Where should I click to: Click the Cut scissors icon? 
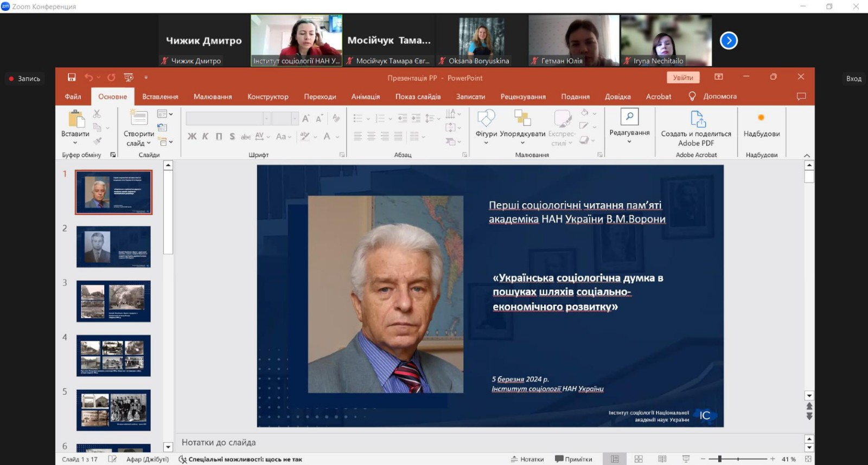pos(97,113)
